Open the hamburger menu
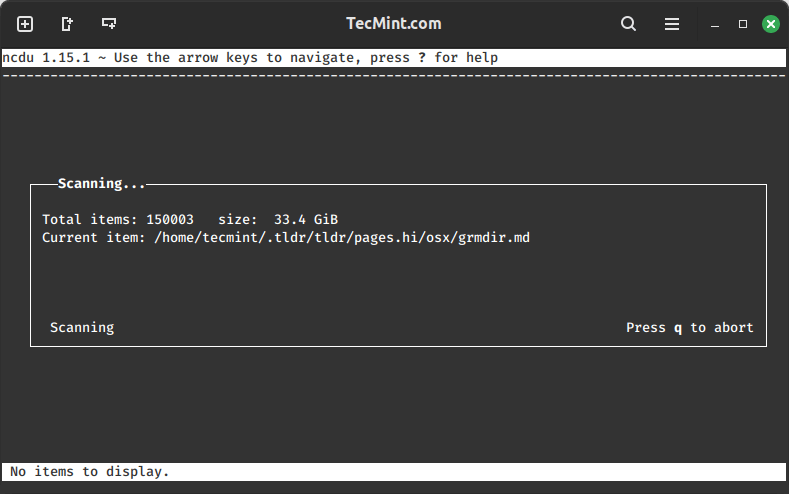The image size is (789, 494). [x=673, y=24]
